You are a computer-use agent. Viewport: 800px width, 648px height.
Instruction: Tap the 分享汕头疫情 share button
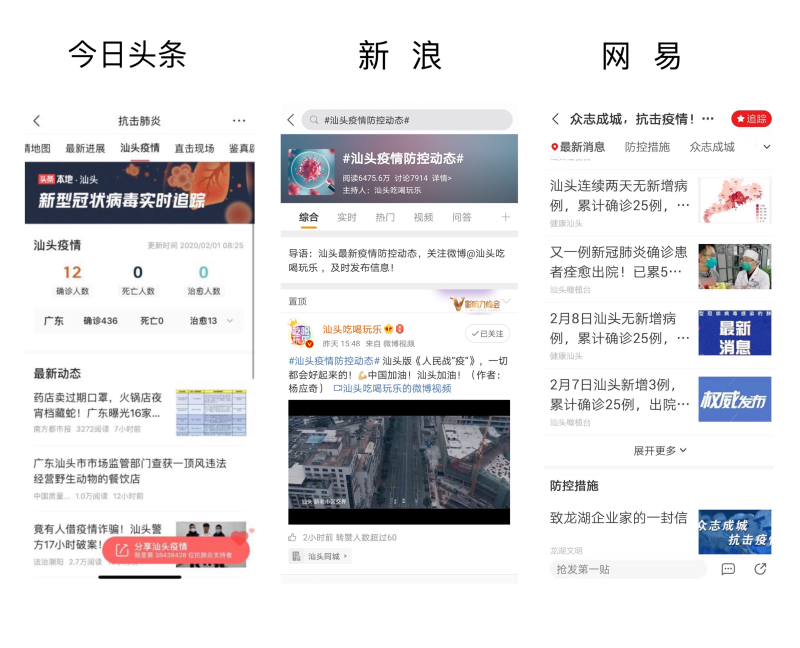176,550
